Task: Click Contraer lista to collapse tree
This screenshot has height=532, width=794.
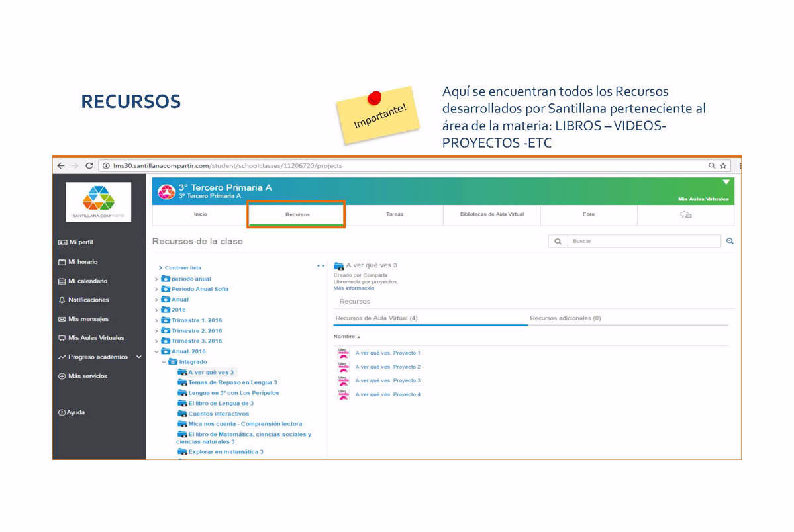Action: pos(179,268)
